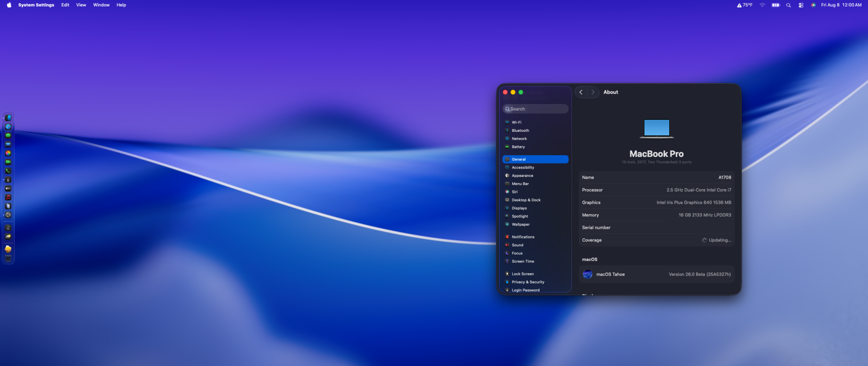Click the computer name A1708
The image size is (868, 366).
click(x=724, y=177)
